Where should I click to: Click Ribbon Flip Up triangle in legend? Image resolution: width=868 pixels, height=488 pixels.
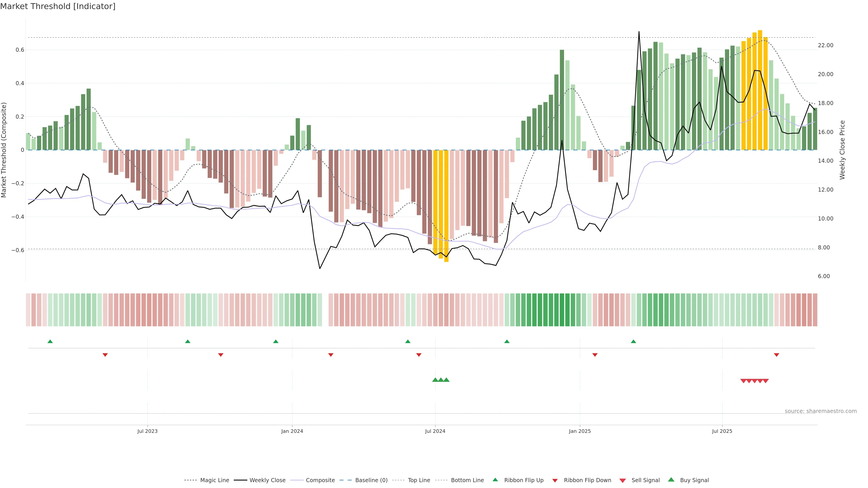click(x=495, y=480)
